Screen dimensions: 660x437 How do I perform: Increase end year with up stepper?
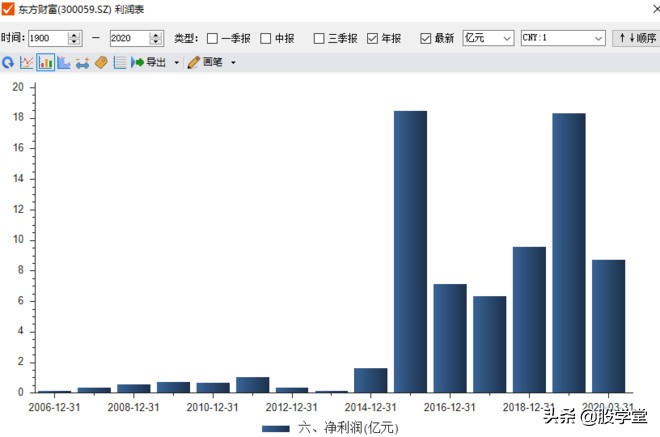coord(156,35)
